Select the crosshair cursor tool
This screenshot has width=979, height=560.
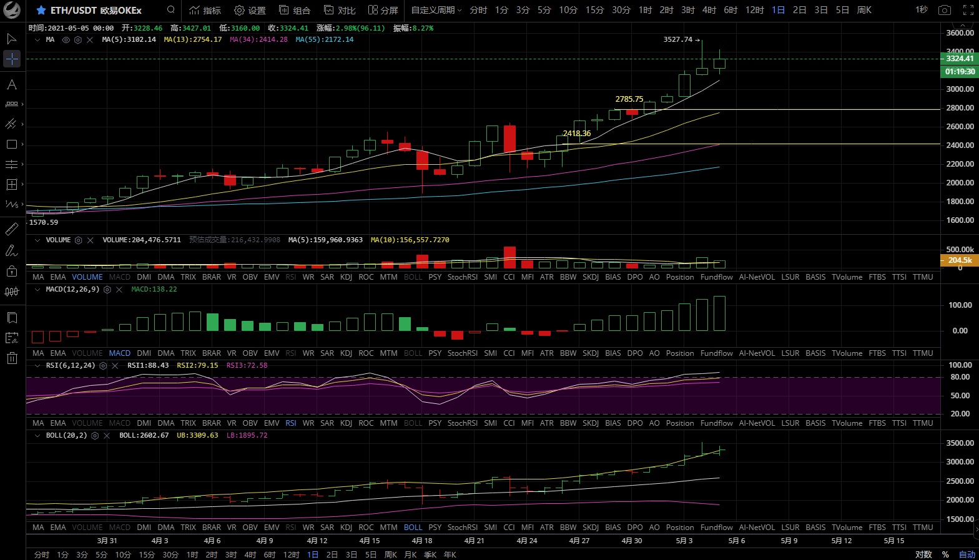click(x=12, y=59)
